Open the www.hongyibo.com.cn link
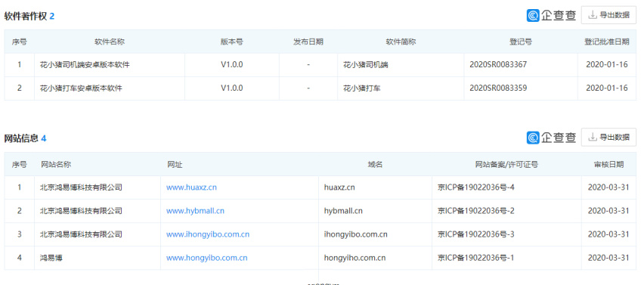Screen dimensions: 644x285 [206, 258]
